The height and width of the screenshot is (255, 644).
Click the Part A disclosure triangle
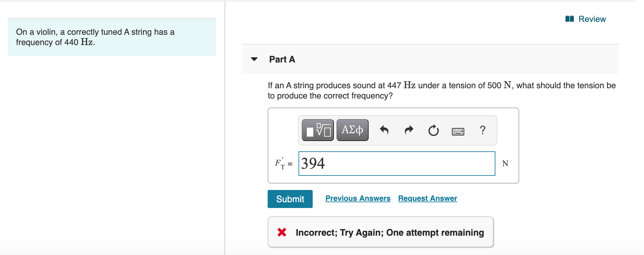[254, 59]
